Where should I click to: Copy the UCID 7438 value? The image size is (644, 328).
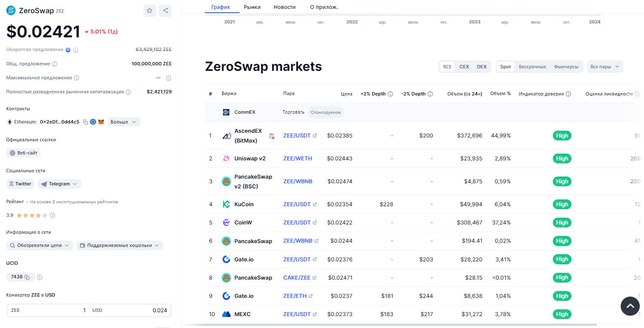coord(27,277)
